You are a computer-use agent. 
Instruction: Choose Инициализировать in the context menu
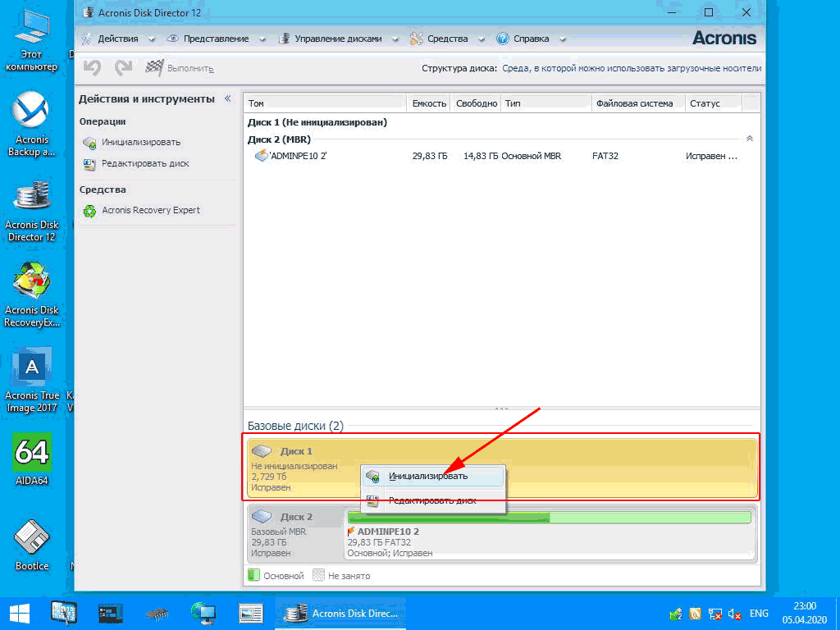433,476
